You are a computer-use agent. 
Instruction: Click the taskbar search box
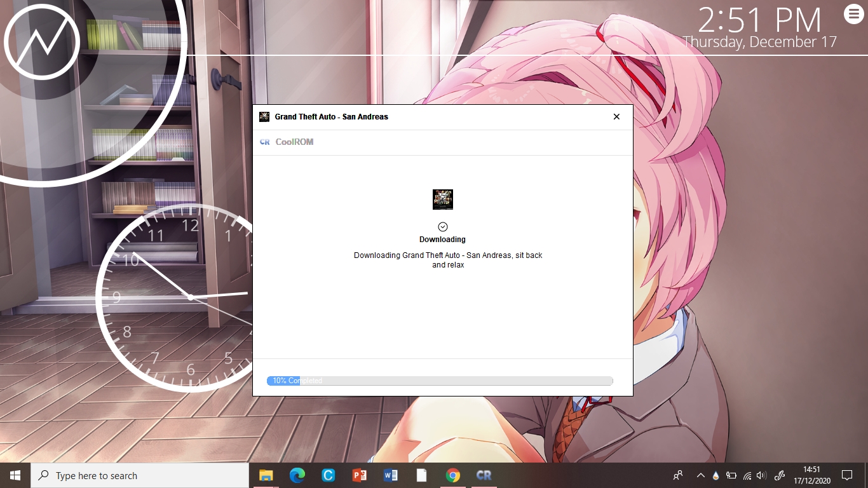[140, 475]
